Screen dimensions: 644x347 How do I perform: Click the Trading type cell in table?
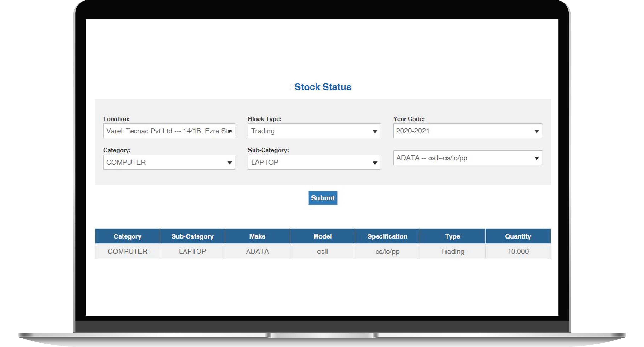453,252
